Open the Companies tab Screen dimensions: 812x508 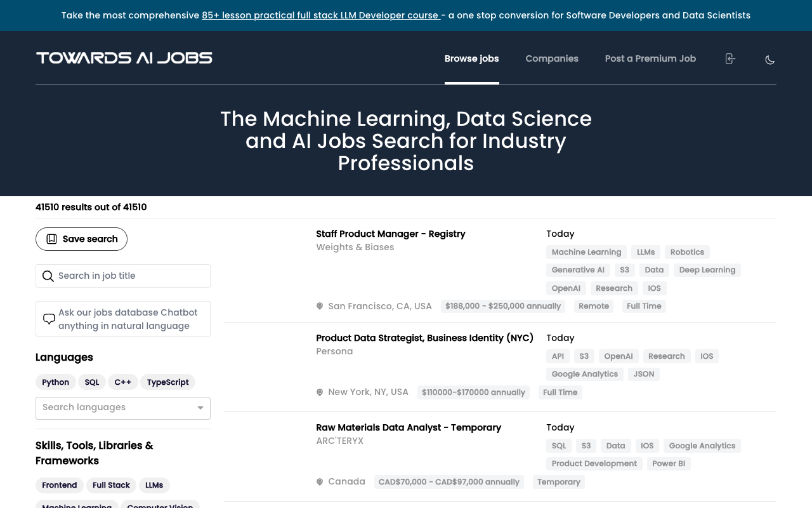[552, 58]
